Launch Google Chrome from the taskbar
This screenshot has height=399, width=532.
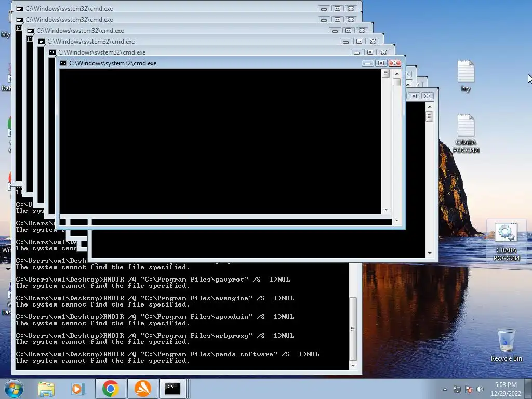[x=110, y=389]
